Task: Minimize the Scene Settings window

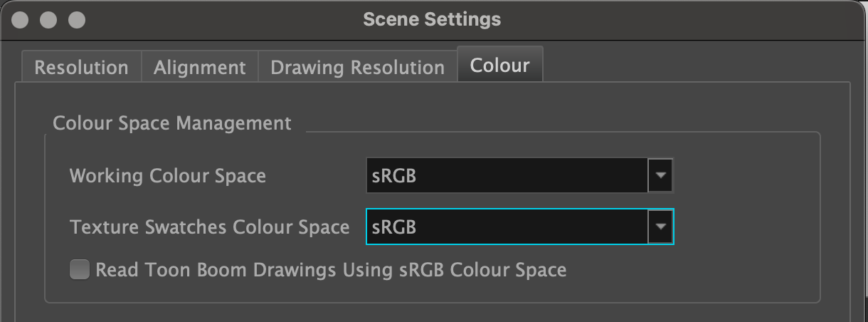Action: tap(48, 20)
